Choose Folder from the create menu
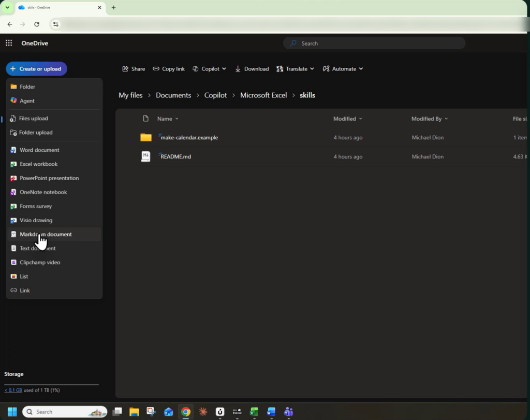The height and width of the screenshot is (420, 530). [x=54, y=86]
